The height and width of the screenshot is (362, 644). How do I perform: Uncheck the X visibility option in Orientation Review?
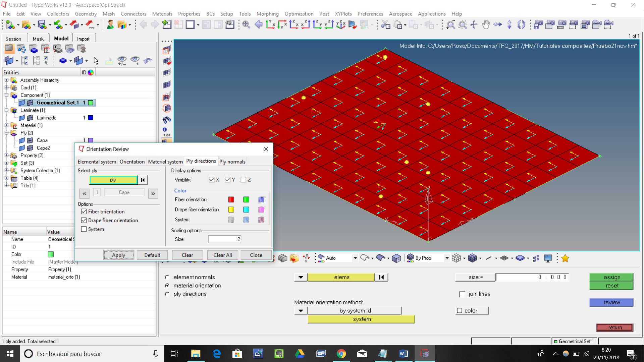pyautogui.click(x=212, y=180)
